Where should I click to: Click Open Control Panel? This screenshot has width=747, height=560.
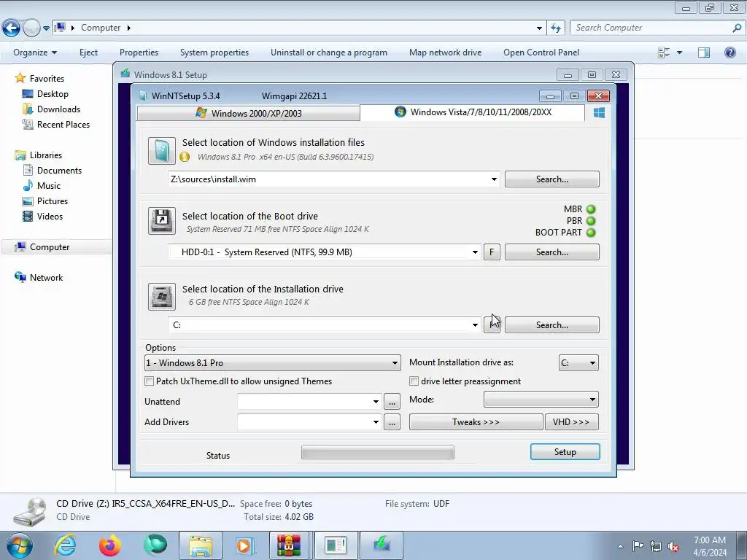pyautogui.click(x=541, y=52)
